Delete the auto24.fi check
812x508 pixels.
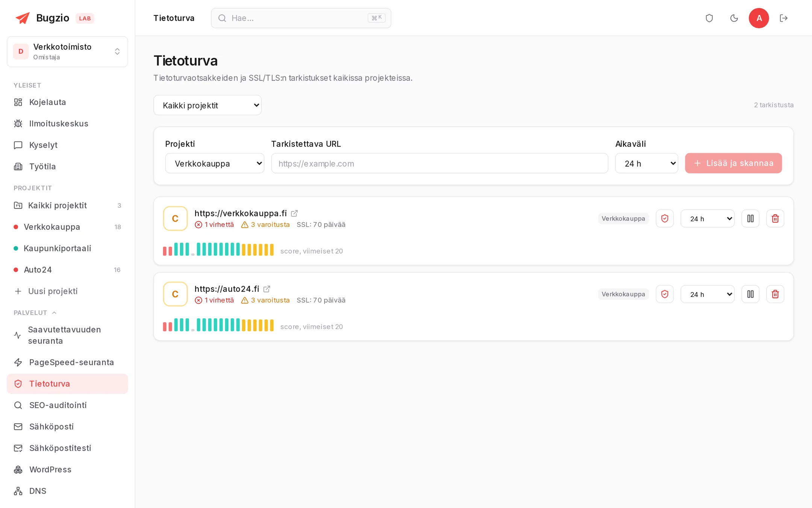[x=775, y=294]
